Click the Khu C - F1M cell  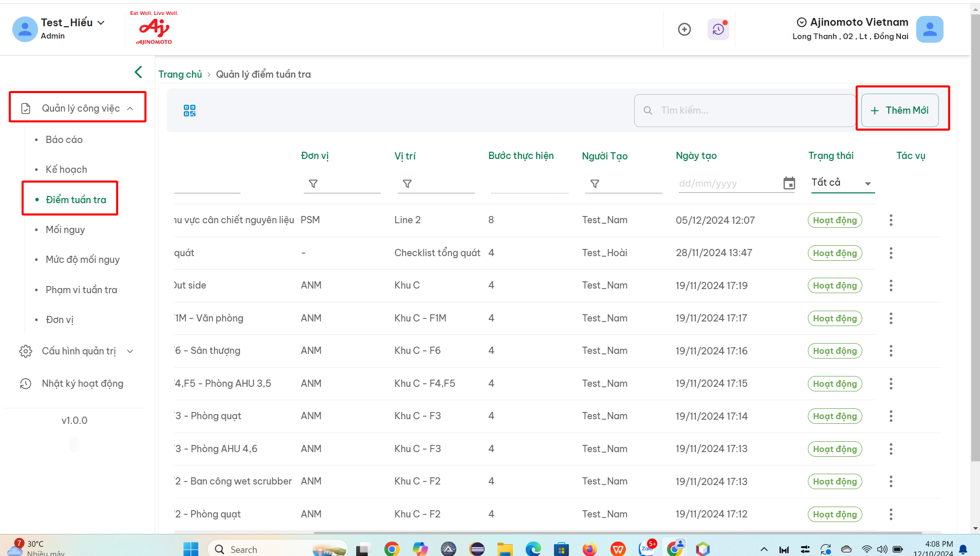coord(420,318)
